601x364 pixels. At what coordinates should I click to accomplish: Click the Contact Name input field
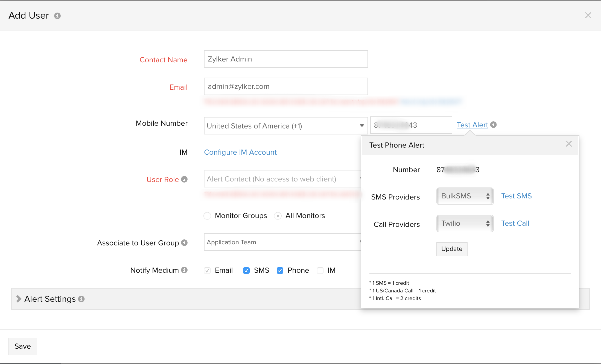pos(285,59)
